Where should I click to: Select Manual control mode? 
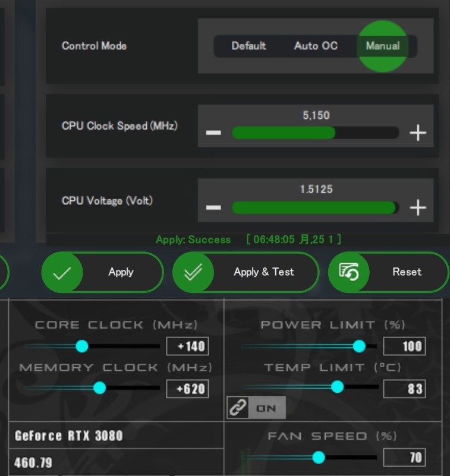[x=383, y=46]
